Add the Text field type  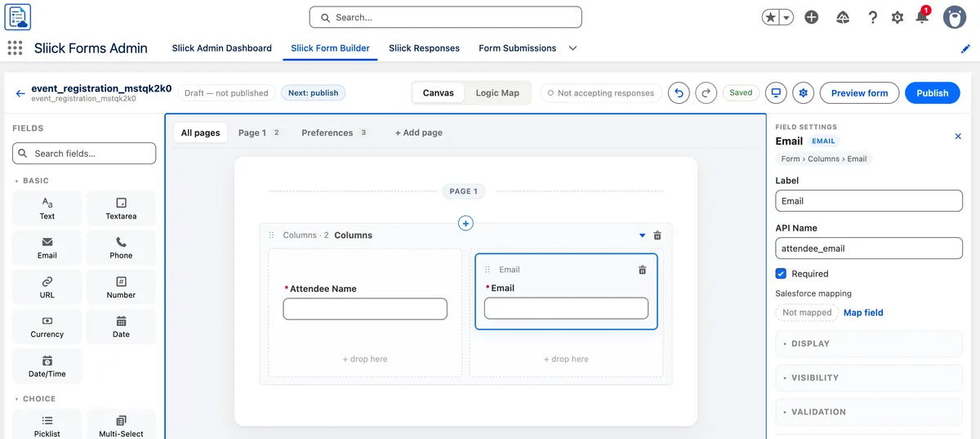(x=47, y=208)
